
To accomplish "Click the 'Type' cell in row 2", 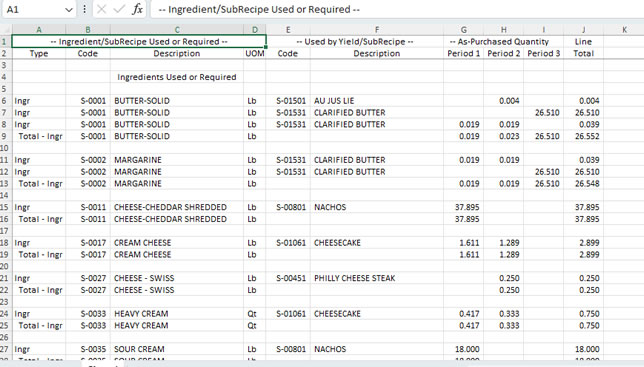I will pos(39,53).
